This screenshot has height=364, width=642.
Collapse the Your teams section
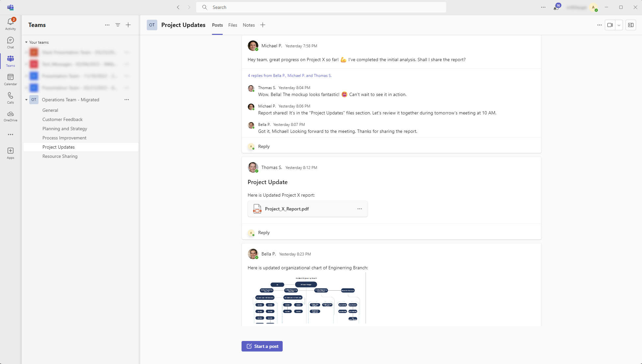[26, 42]
